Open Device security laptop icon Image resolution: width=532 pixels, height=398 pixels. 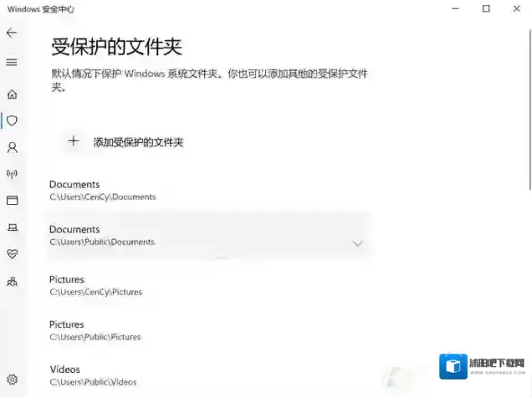(x=13, y=227)
